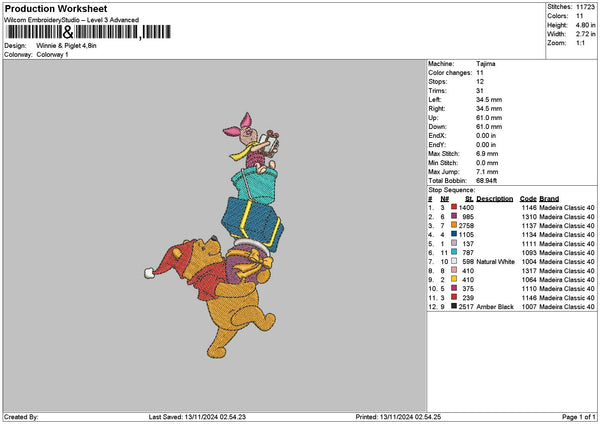Click the Code column header
The height and width of the screenshot is (424, 600).
pyautogui.click(x=528, y=197)
